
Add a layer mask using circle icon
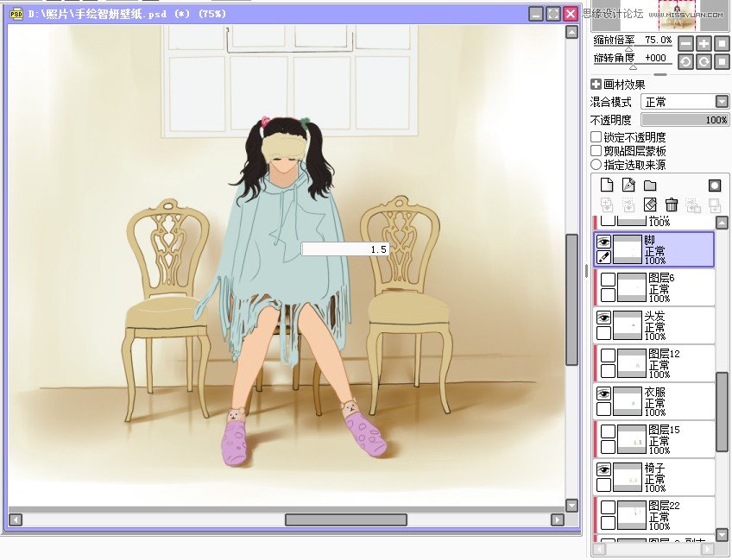(x=715, y=185)
